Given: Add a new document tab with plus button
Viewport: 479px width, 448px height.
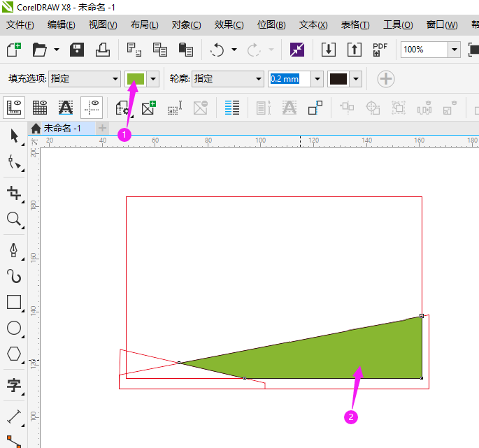Looking at the screenshot, I should coord(103,128).
